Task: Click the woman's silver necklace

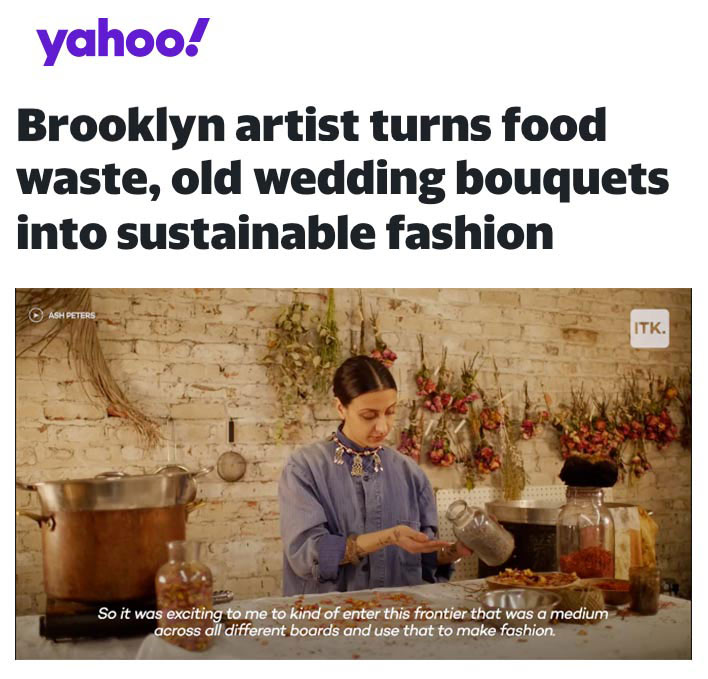Action: tap(357, 455)
